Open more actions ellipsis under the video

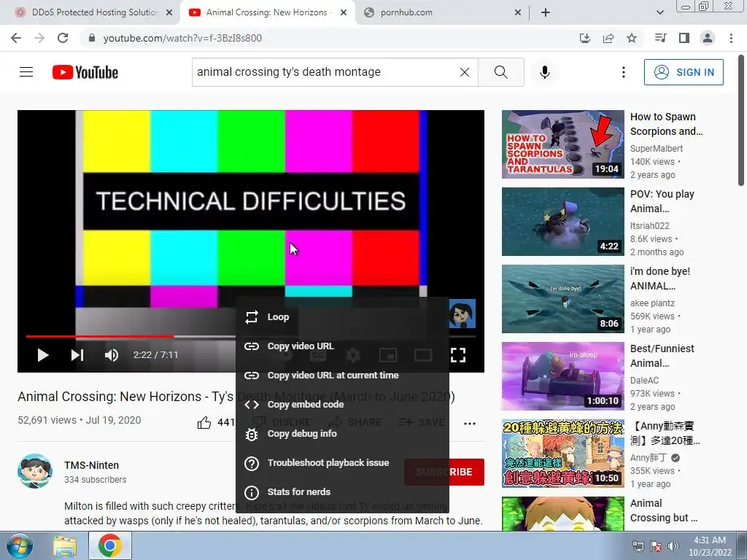(470, 424)
